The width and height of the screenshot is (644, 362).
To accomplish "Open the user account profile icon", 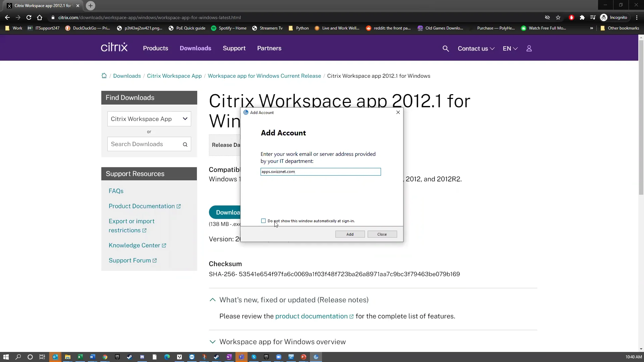I will 529,49.
